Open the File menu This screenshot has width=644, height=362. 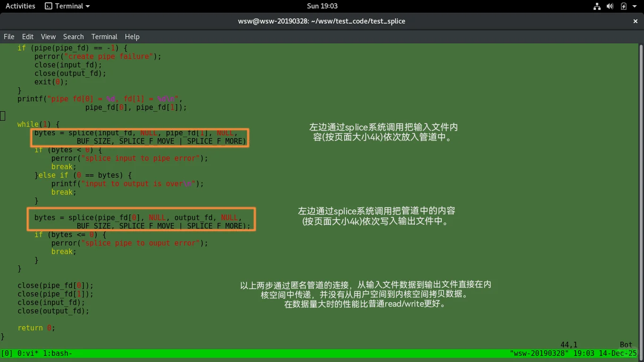tap(9, 37)
